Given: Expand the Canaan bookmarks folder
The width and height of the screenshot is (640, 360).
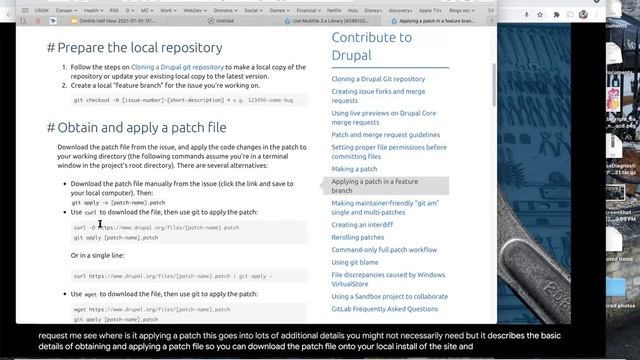Looking at the screenshot, I should point(66,10).
